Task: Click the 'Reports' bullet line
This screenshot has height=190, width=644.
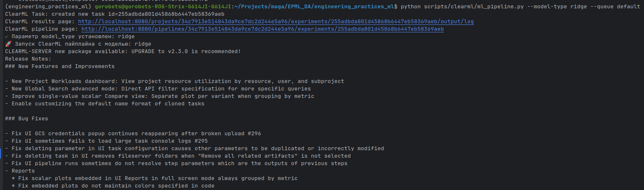Action: [23, 171]
